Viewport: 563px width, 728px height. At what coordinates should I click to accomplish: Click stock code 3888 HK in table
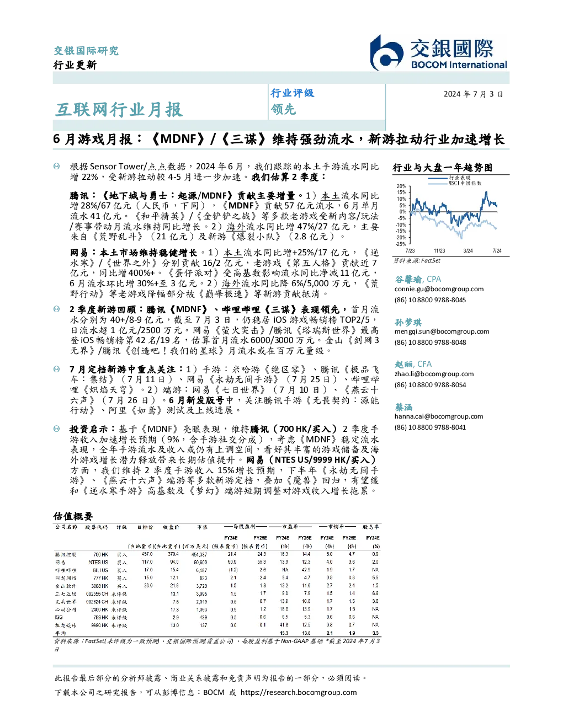pyautogui.click(x=100, y=586)
